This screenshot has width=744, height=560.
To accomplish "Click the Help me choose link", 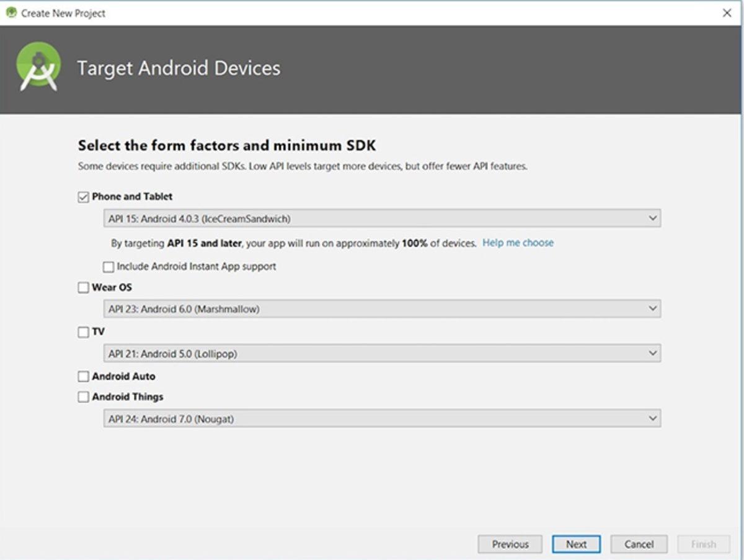I will 518,242.
